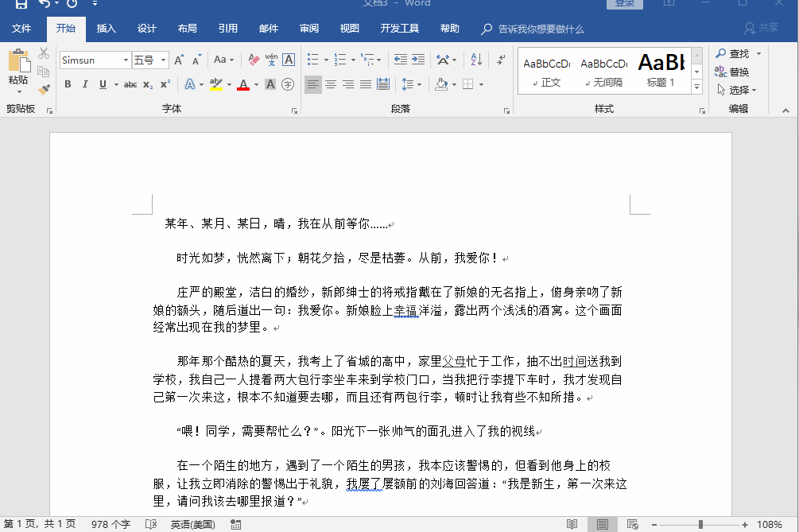The width and height of the screenshot is (799, 532).
Task: Increase font size with the grow font icon
Action: [x=180, y=60]
